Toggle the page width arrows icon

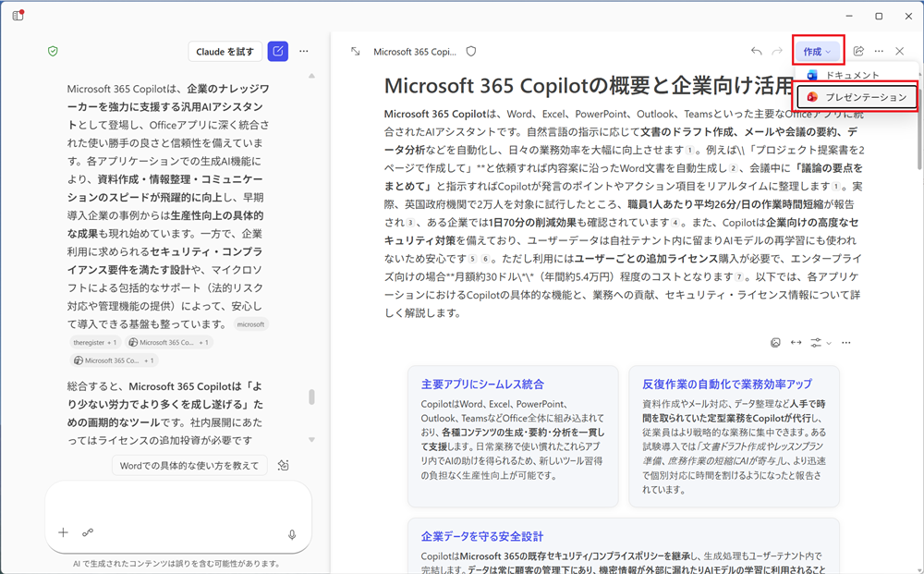796,343
